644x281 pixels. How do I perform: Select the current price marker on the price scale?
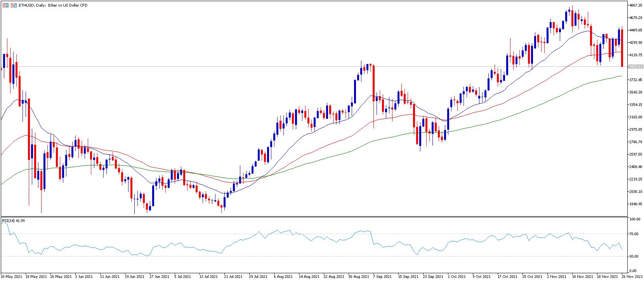[635, 67]
